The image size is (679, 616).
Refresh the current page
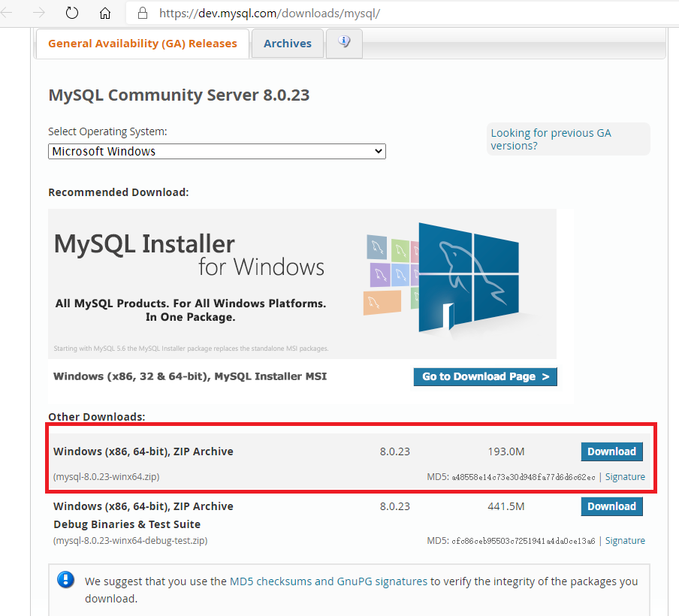coord(71,13)
